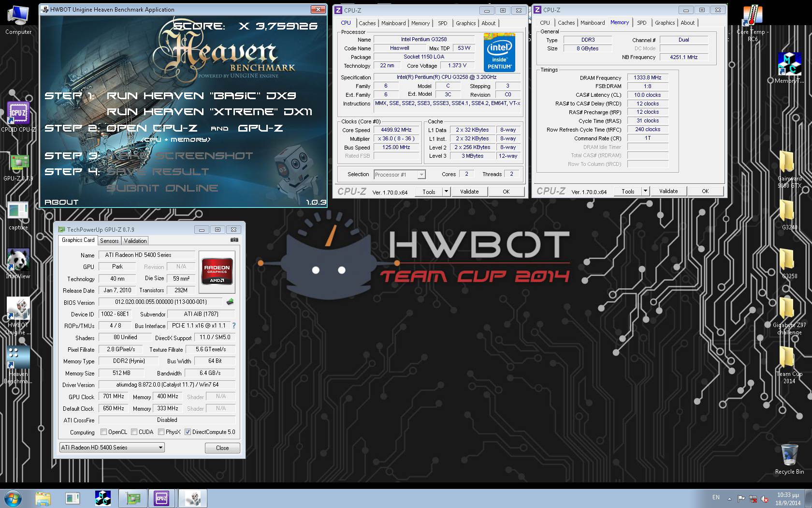This screenshot has width=812, height=508.
Task: Toggle the CUDA checkbox in GPU-Z
Action: click(x=134, y=432)
